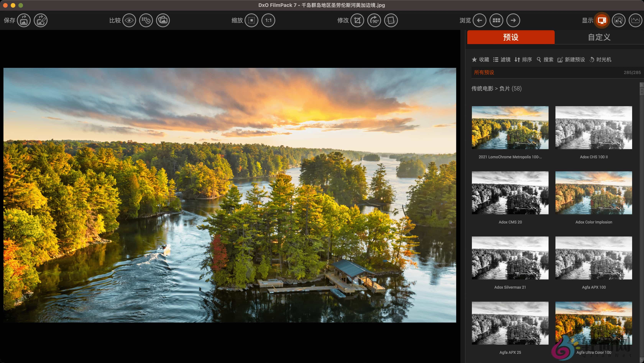Open the image browser grid view

click(x=496, y=20)
